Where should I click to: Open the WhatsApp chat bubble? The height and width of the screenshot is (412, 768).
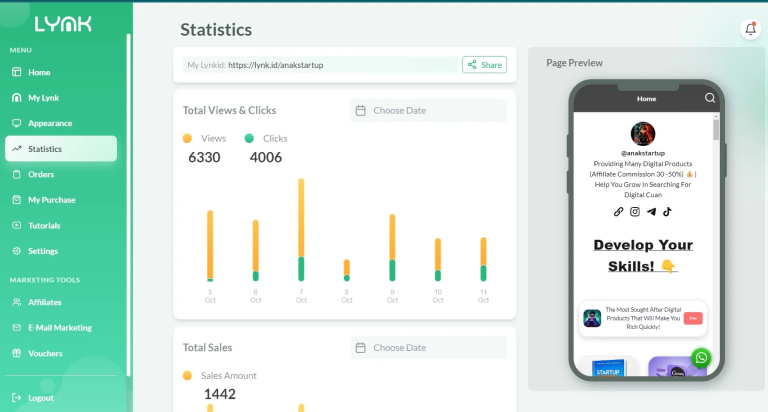click(x=702, y=357)
